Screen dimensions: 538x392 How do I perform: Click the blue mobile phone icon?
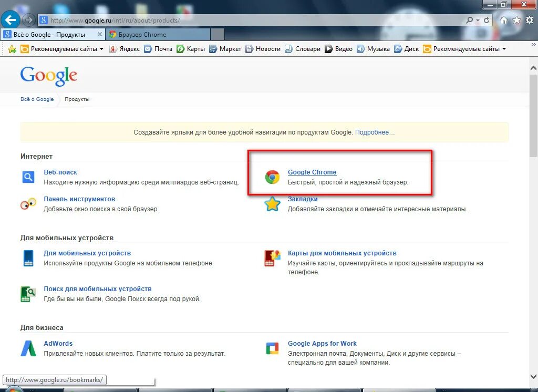coord(28,258)
